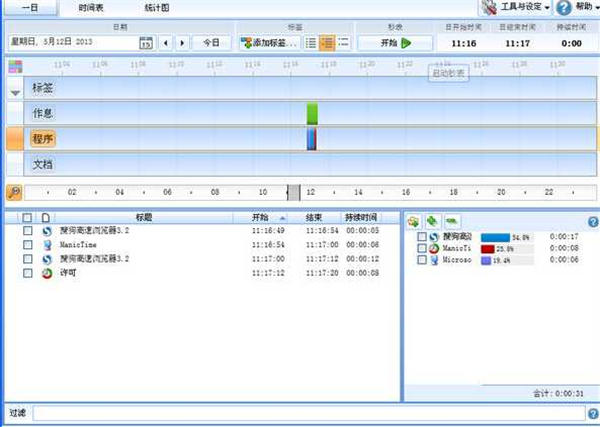
Task: Sort list by 开始 start column
Action: pyautogui.click(x=262, y=218)
